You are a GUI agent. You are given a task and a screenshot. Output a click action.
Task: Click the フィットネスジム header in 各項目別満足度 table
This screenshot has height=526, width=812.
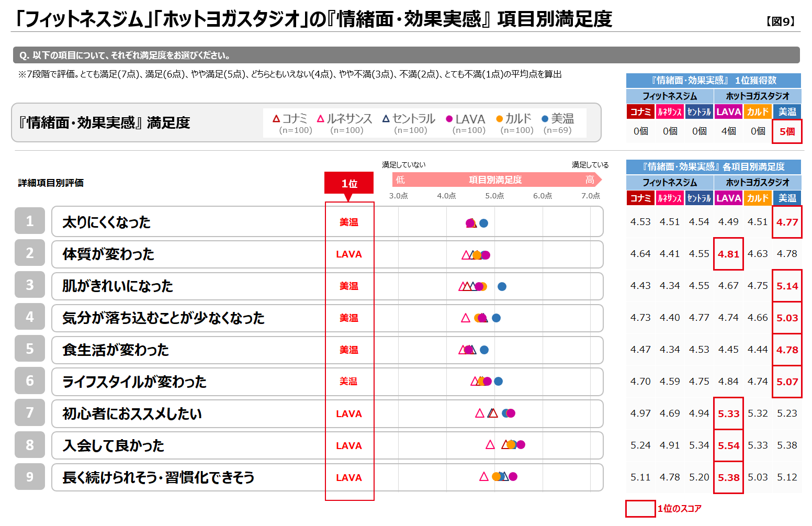(x=670, y=183)
